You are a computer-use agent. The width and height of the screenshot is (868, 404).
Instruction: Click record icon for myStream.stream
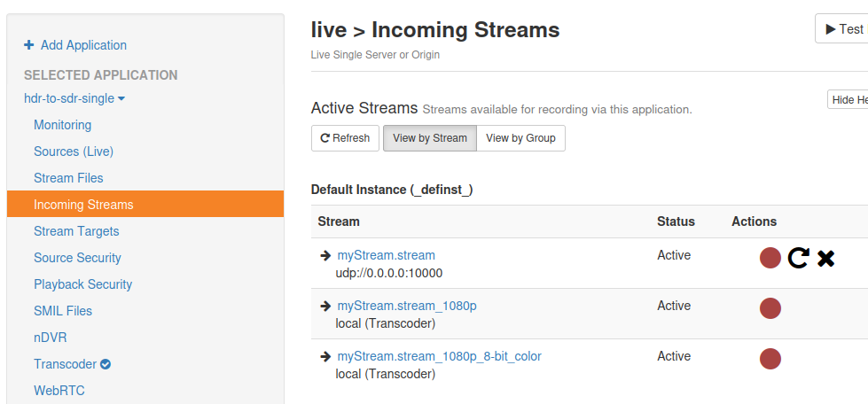[770, 258]
